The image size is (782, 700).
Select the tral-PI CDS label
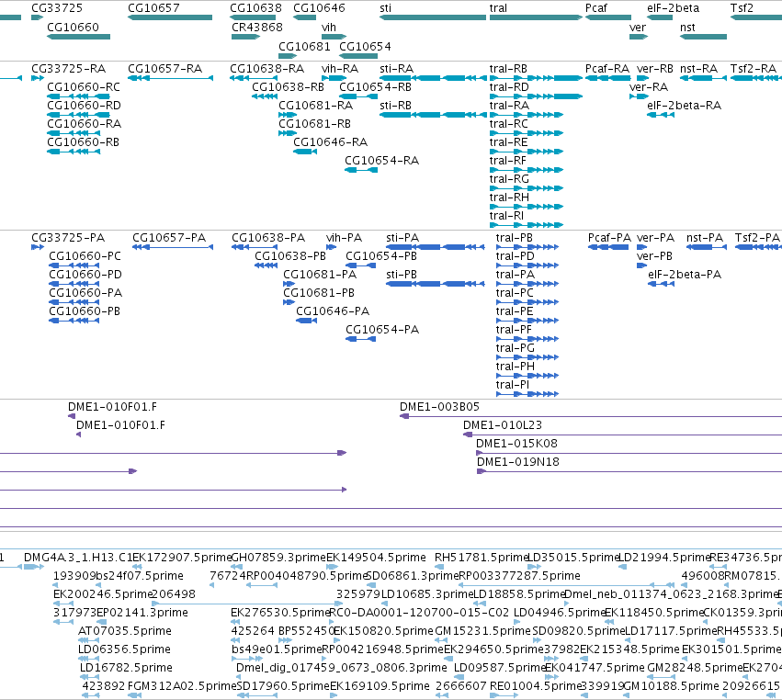point(512,384)
